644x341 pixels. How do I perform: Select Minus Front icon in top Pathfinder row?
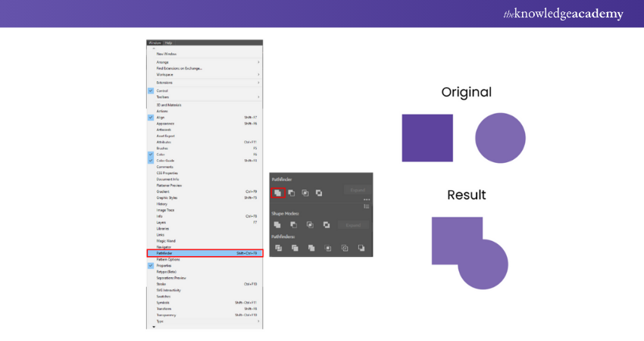[x=292, y=193]
